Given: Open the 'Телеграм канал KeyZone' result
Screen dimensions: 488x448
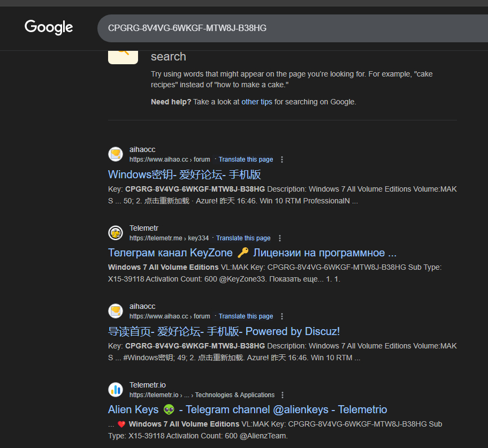Looking at the screenshot, I should pyautogui.click(x=252, y=253).
